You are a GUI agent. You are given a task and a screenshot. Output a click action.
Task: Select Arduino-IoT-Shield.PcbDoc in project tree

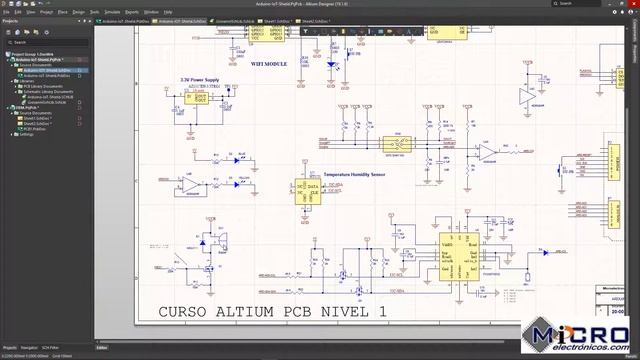click(47, 76)
